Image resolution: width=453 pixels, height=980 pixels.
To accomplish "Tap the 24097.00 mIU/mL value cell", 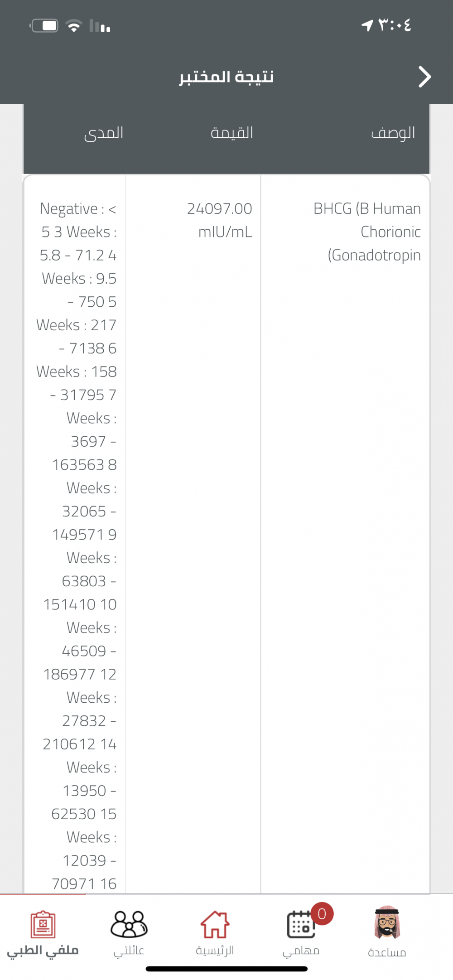I will [220, 220].
